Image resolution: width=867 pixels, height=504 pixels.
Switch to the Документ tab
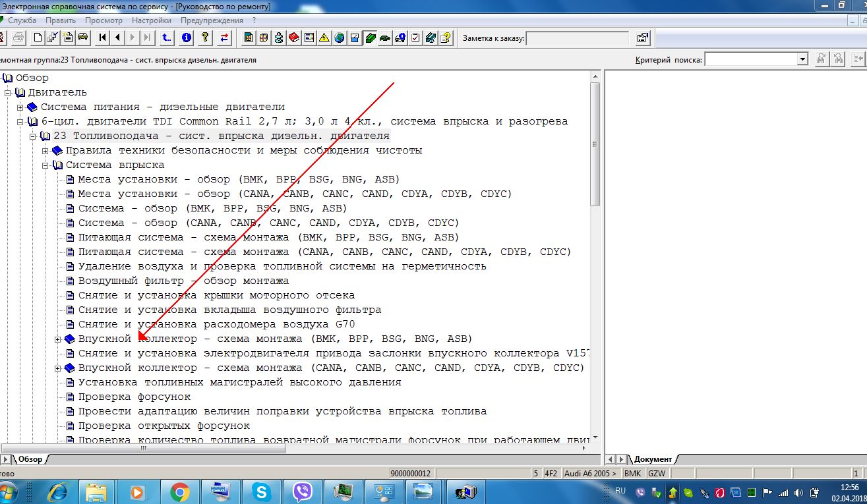coord(653,459)
